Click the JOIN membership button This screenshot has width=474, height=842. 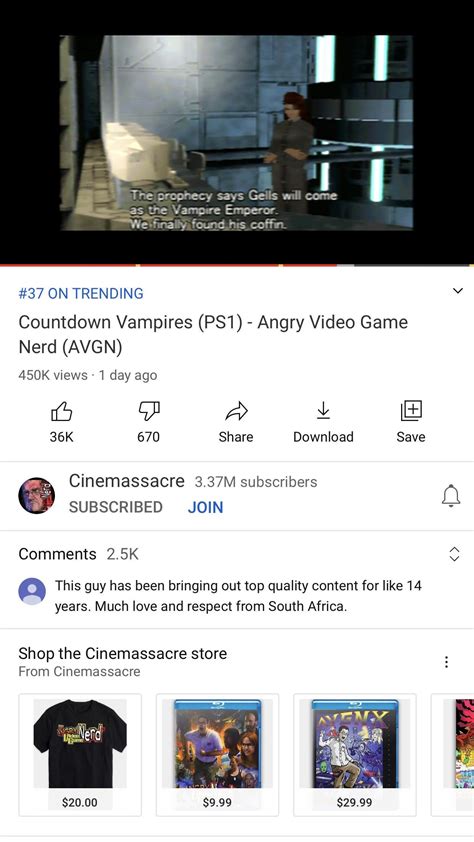point(206,507)
